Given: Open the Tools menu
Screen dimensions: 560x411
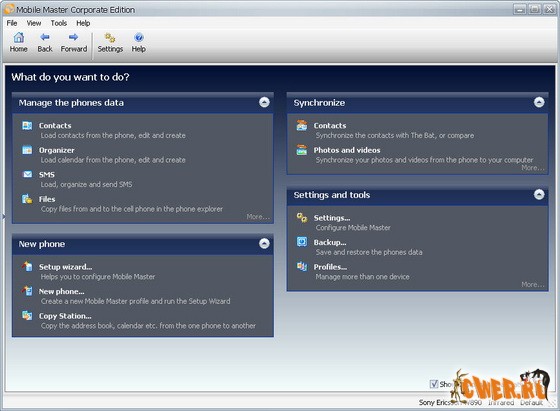Looking at the screenshot, I should click(59, 23).
